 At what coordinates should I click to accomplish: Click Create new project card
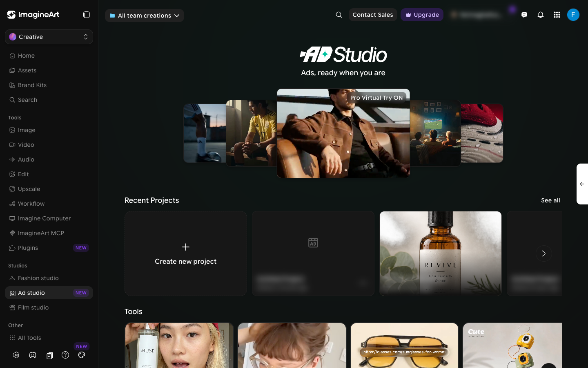pos(186,254)
